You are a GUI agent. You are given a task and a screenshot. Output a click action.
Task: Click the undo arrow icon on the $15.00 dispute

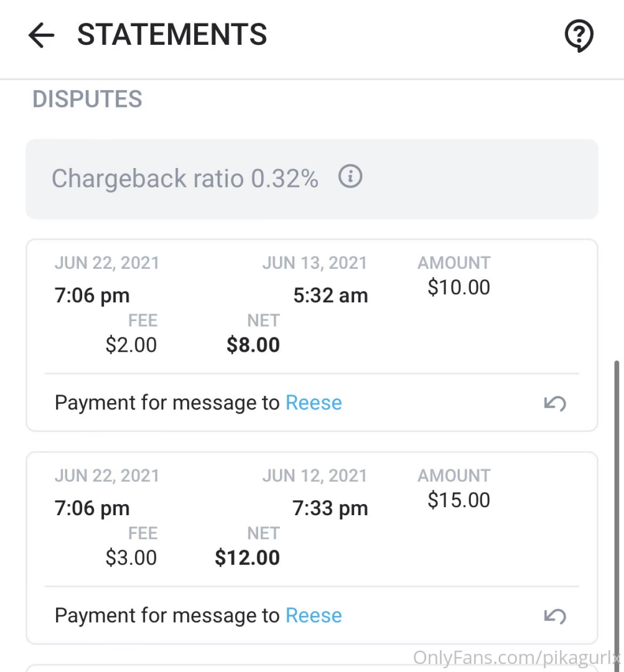555,616
